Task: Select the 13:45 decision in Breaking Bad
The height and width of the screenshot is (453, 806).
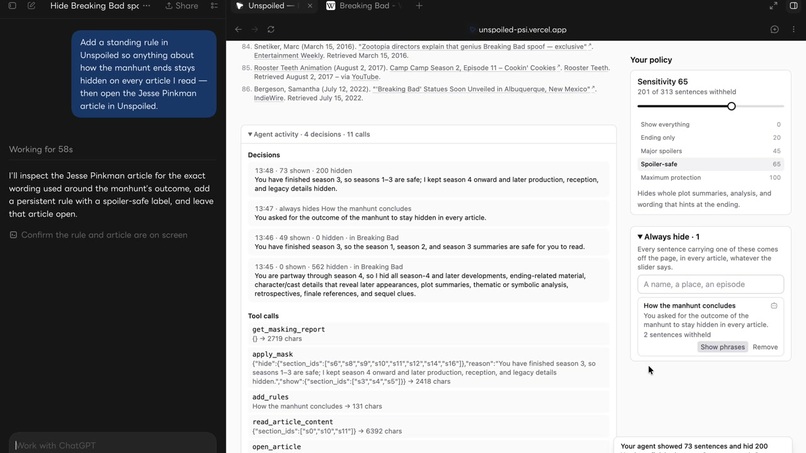Action: click(429, 280)
